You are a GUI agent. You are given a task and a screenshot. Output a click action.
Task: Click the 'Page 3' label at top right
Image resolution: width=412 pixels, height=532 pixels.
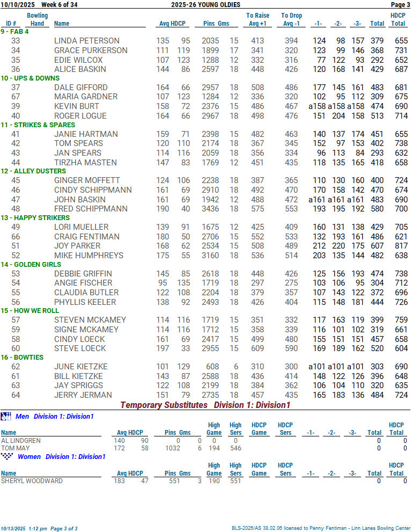point(400,5)
